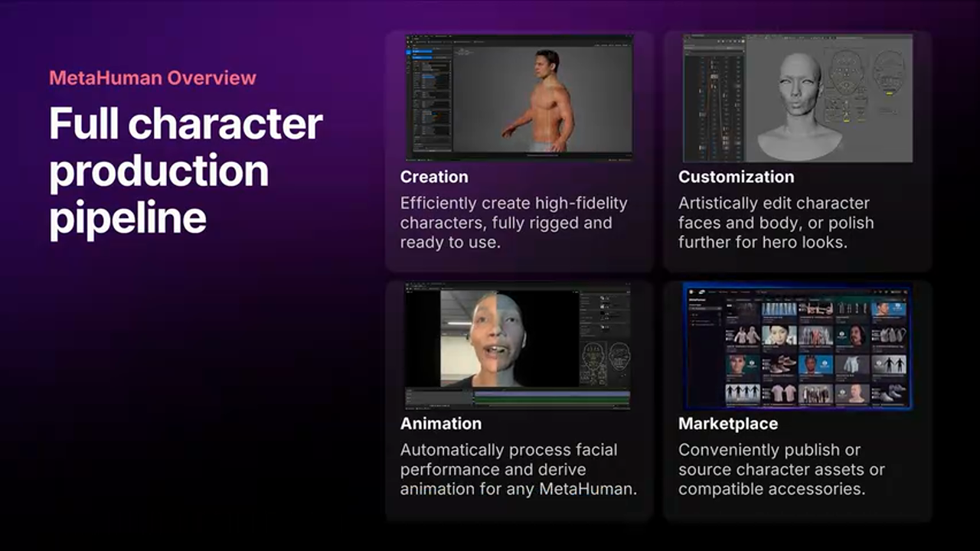The width and height of the screenshot is (980, 551).
Task: Click the Customization card heading
Action: 736,177
